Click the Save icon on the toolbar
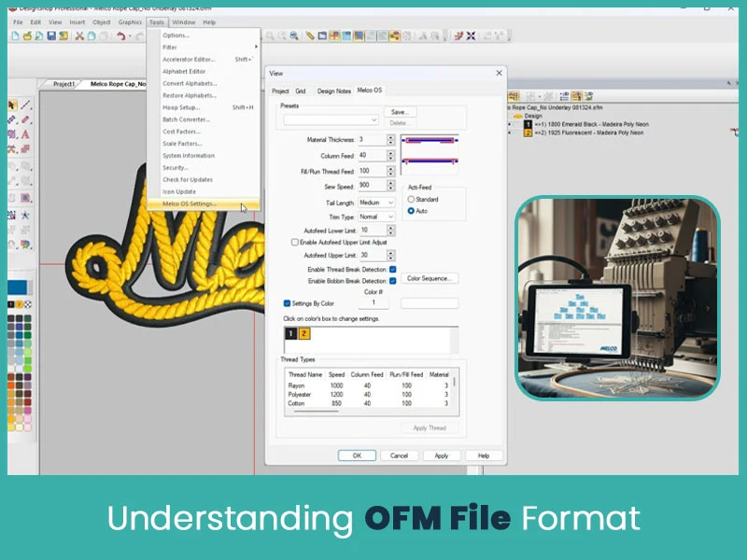This screenshot has width=747, height=560. pyautogui.click(x=51, y=37)
